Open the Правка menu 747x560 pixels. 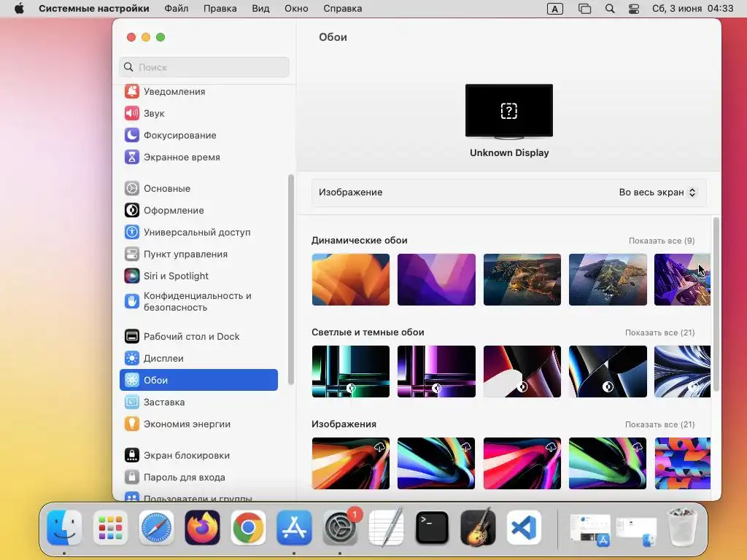(x=220, y=9)
